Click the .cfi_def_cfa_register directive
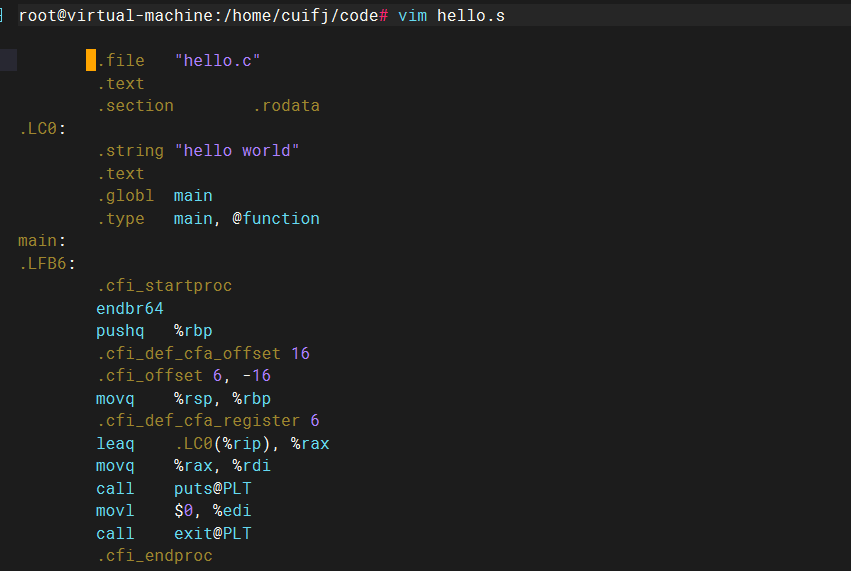The height and width of the screenshot is (571, 851). pyautogui.click(x=198, y=421)
